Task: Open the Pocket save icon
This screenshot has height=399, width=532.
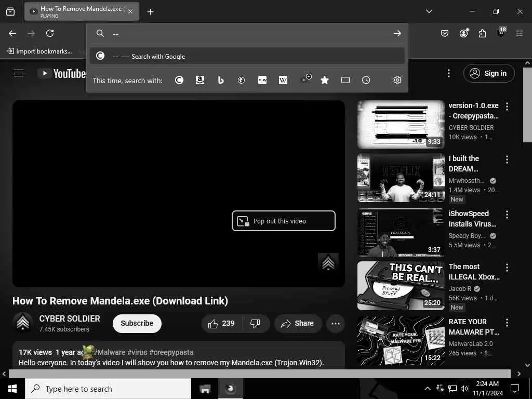Action: click(x=445, y=33)
